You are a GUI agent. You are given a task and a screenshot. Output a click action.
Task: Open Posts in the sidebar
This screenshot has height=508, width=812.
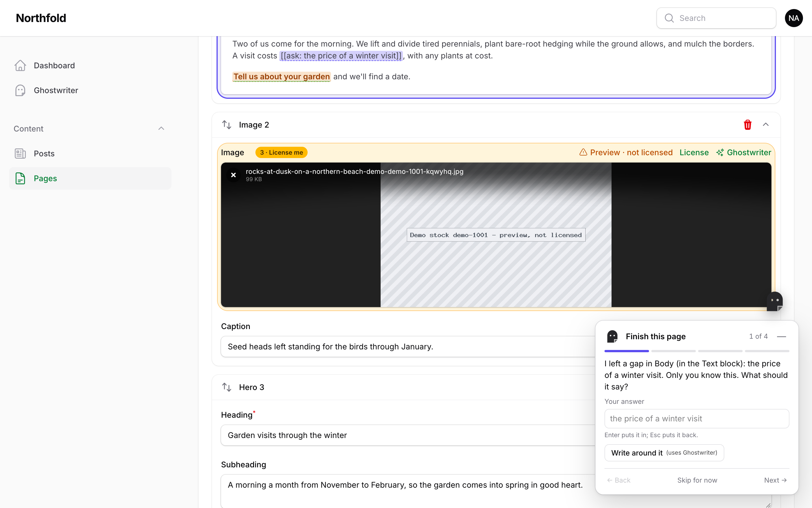coord(90,154)
